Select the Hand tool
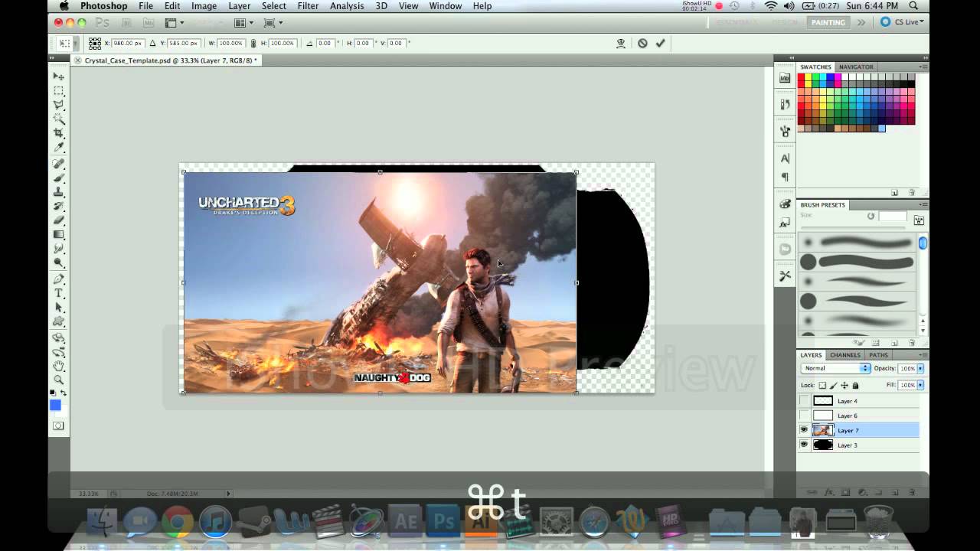This screenshot has height=551, width=980. pos(58,366)
